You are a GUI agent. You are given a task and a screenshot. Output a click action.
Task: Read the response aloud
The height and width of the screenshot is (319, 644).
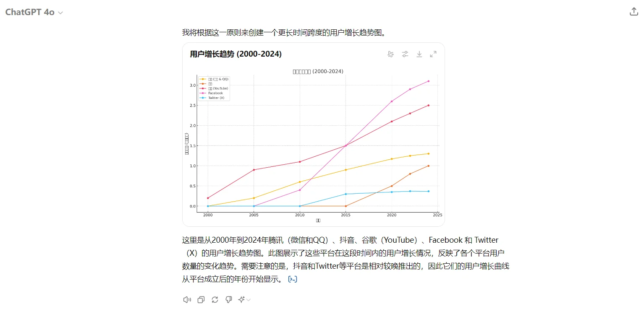click(x=187, y=299)
